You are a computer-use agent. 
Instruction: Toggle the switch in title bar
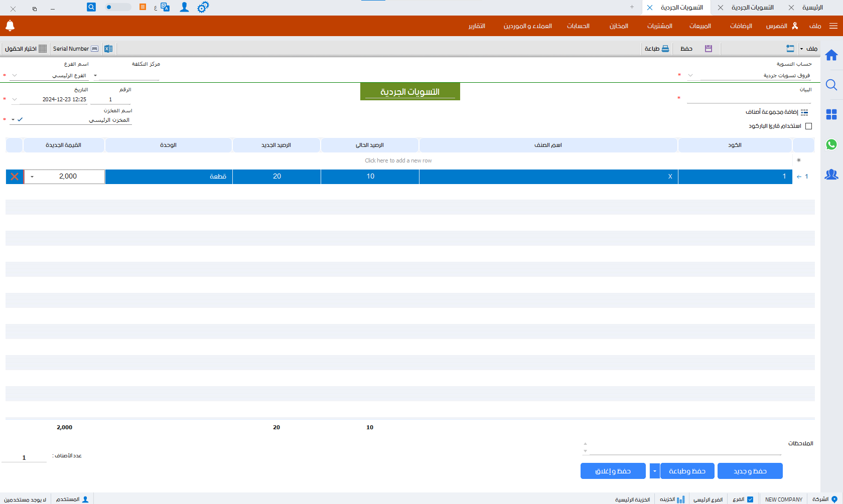[118, 7]
